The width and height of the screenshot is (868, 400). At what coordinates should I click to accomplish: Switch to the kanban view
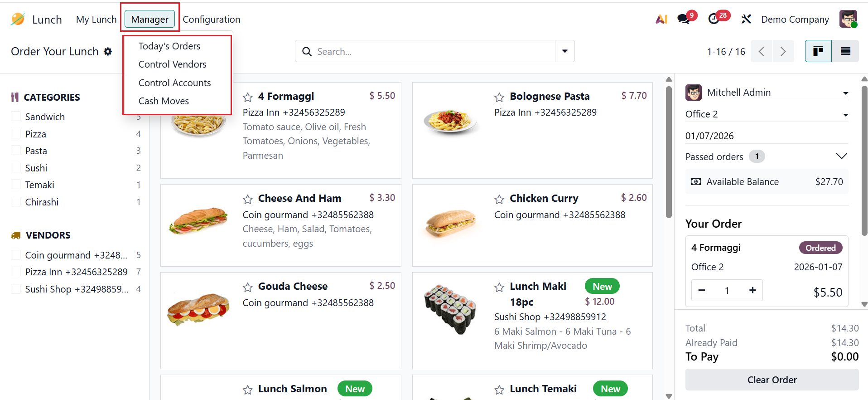click(818, 51)
